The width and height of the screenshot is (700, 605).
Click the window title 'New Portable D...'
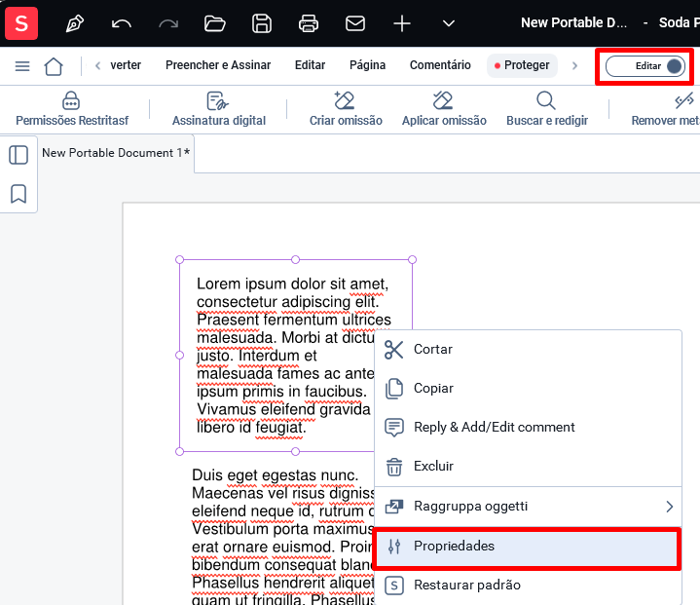(573, 22)
